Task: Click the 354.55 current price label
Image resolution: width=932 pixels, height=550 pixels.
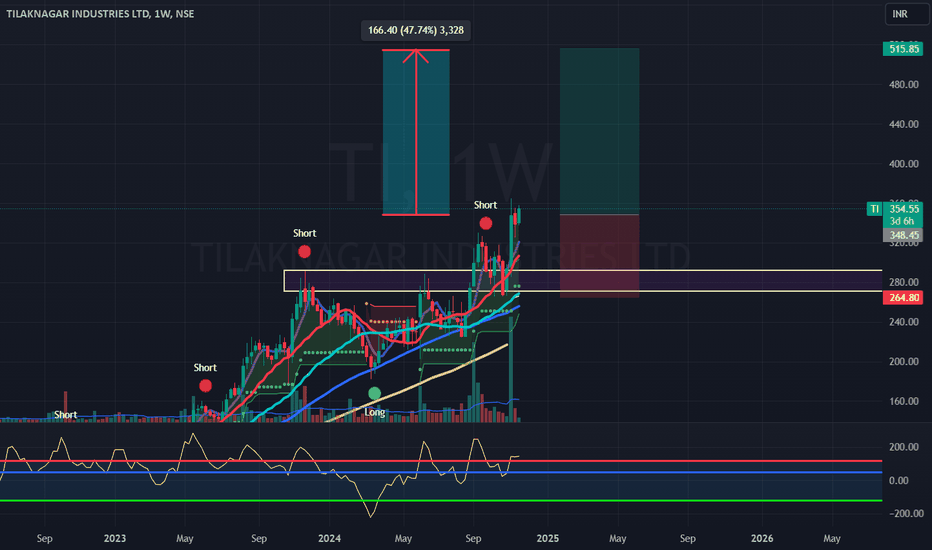Action: point(903,209)
